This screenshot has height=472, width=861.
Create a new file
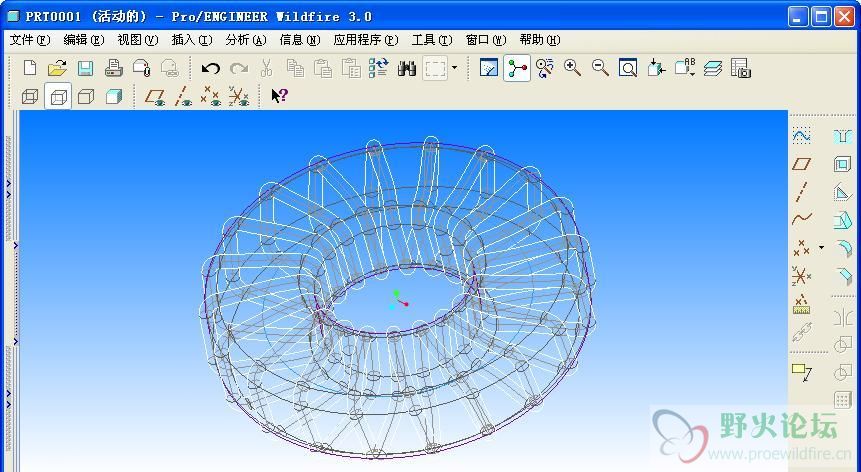(30, 68)
